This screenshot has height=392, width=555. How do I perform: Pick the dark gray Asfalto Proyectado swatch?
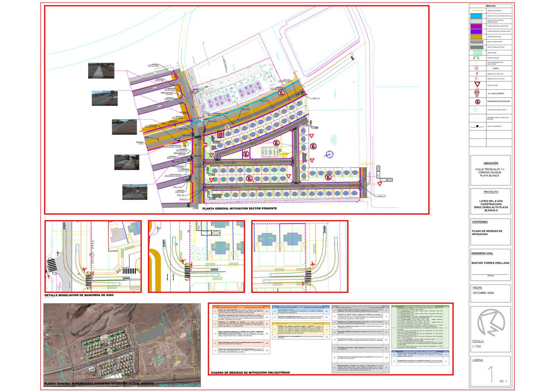[x=477, y=47]
